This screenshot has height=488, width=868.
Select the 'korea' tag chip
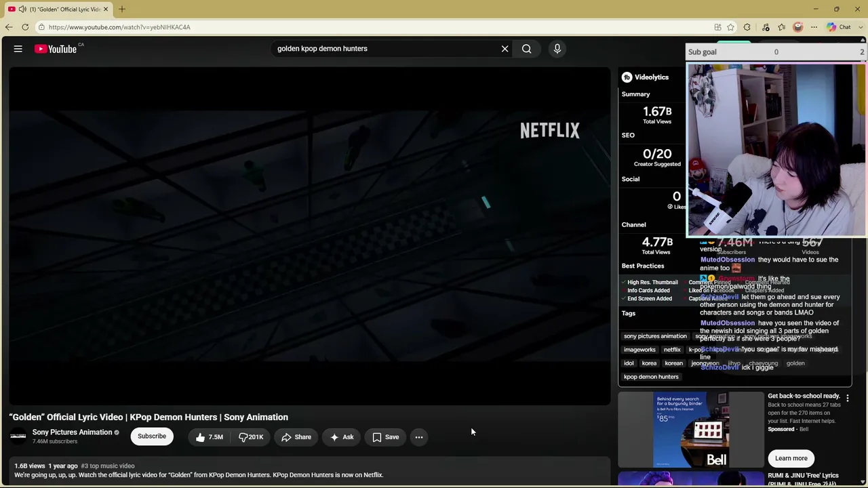coord(649,363)
